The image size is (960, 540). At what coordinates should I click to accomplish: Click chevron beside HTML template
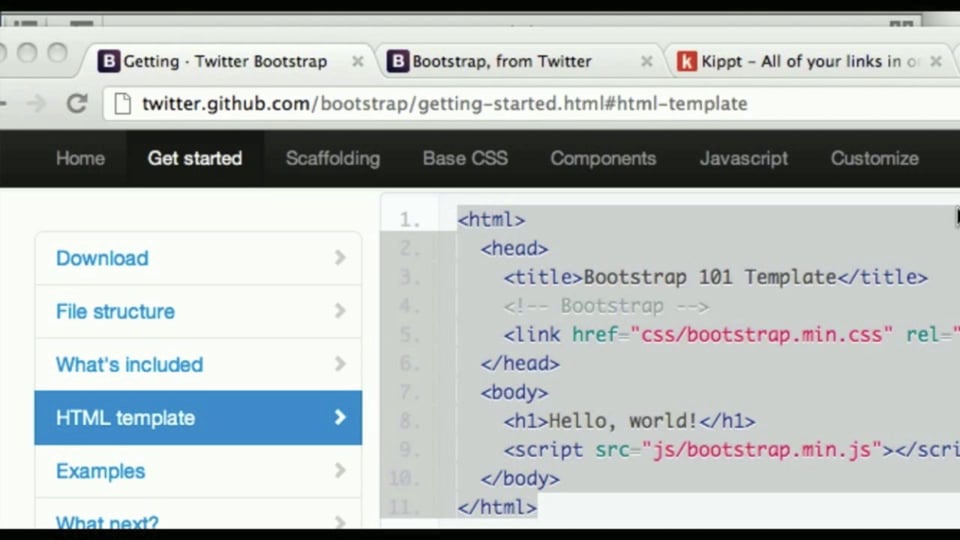(340, 418)
